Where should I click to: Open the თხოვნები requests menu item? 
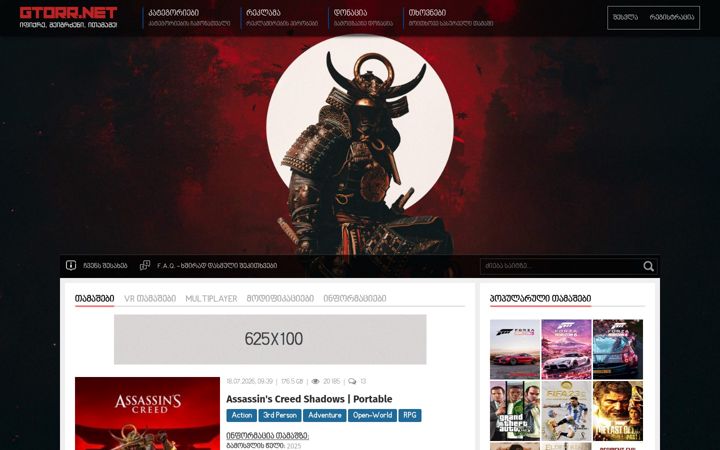click(427, 13)
